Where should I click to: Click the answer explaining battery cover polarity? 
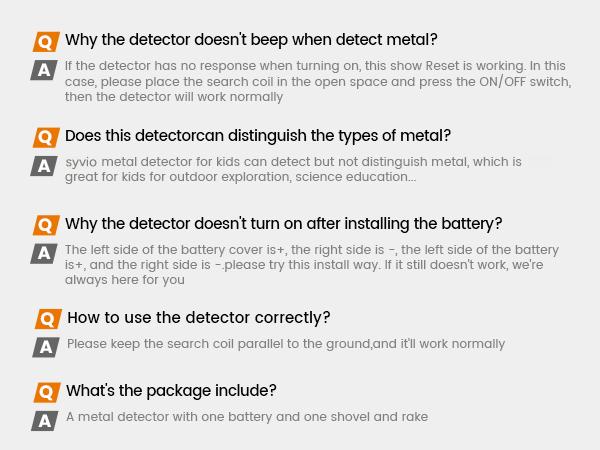(x=312, y=265)
